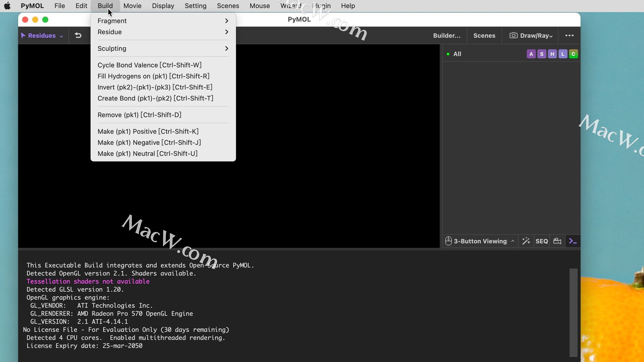
Task: Click the magic wand wizard icon
Action: (526, 241)
